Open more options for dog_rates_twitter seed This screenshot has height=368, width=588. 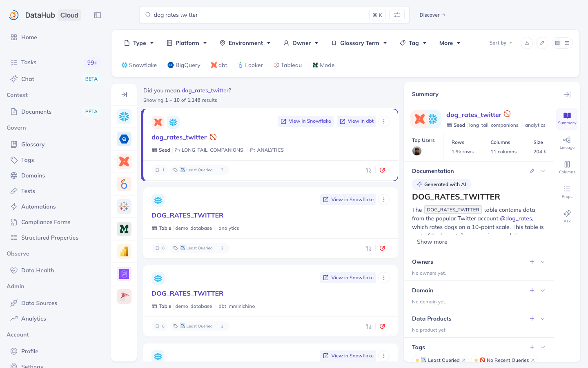click(384, 121)
